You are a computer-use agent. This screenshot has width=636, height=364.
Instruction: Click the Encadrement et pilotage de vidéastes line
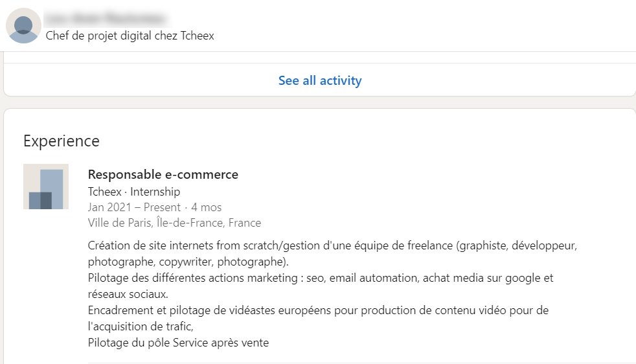(x=318, y=310)
